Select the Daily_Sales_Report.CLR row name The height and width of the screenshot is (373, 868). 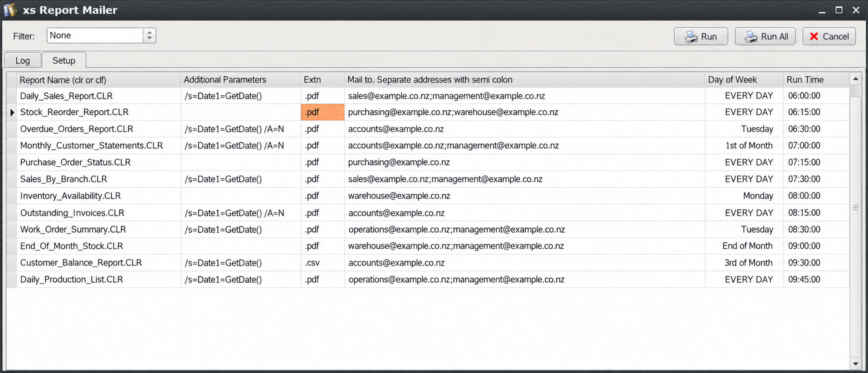coord(66,96)
